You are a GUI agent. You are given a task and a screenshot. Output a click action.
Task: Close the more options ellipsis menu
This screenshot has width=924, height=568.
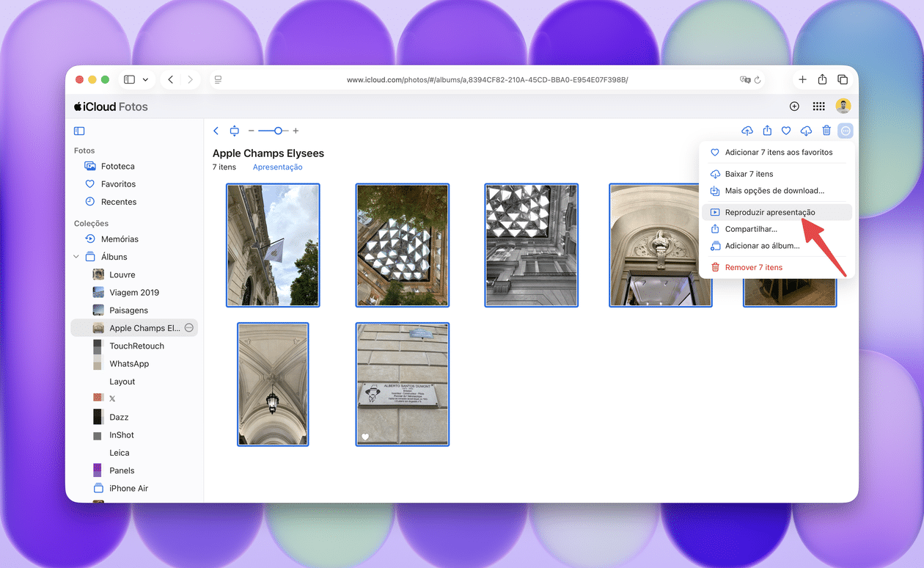(x=846, y=131)
